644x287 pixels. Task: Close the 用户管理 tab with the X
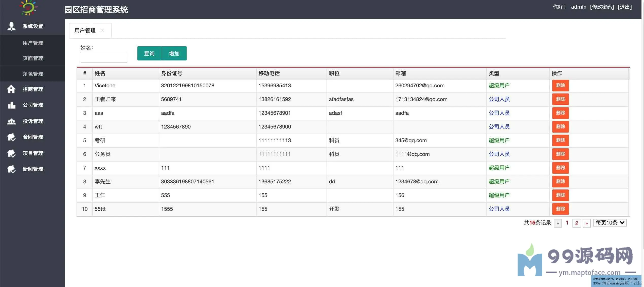tap(102, 30)
